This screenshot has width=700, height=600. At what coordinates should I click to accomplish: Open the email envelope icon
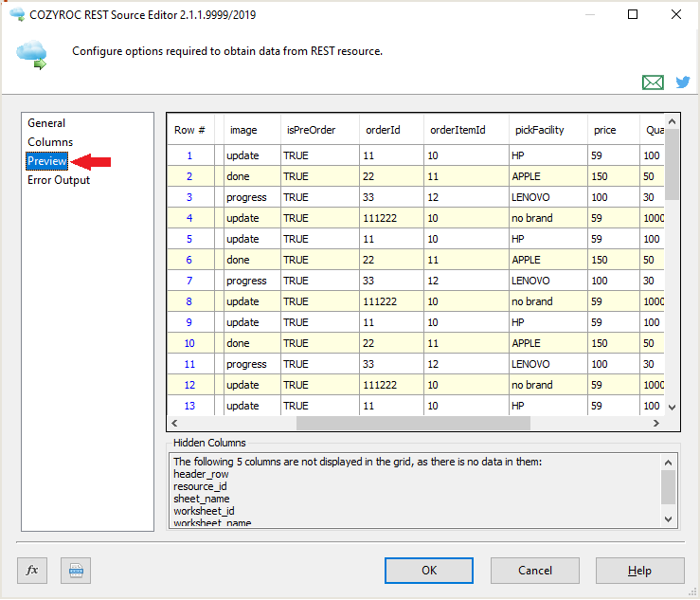tap(653, 82)
